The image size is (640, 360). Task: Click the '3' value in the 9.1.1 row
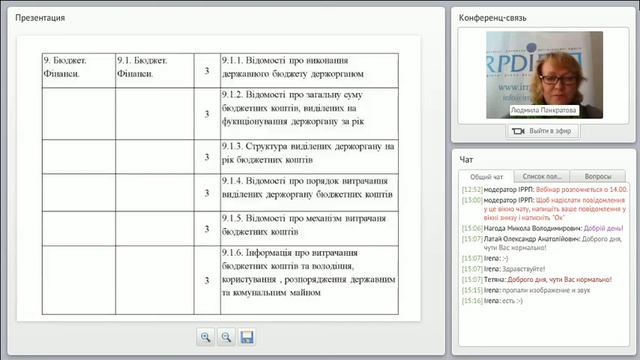[207, 71]
